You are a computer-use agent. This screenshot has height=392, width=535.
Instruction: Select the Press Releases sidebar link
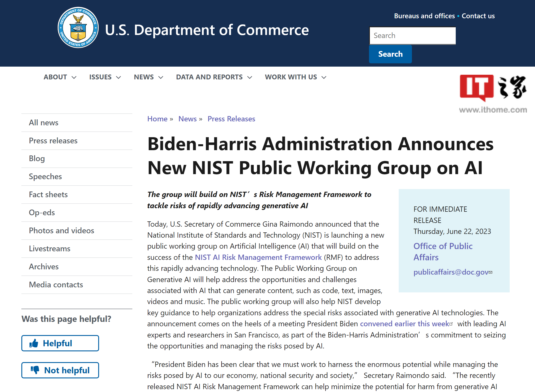[53, 140]
